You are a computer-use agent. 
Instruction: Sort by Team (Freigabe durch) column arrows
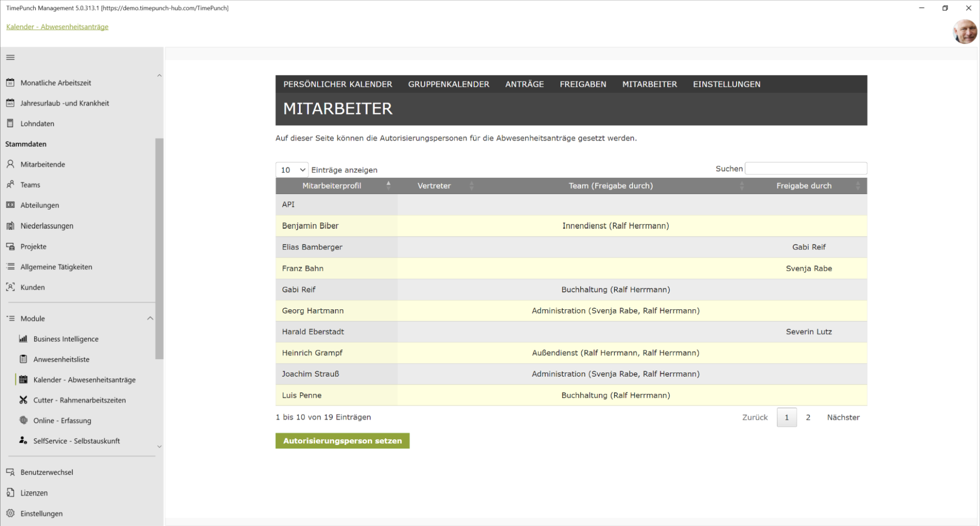click(x=742, y=186)
